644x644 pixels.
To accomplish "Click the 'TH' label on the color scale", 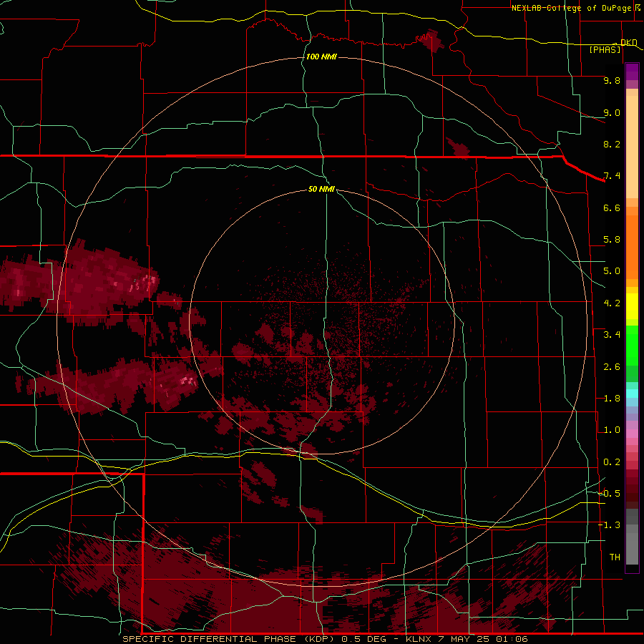I will [615, 557].
